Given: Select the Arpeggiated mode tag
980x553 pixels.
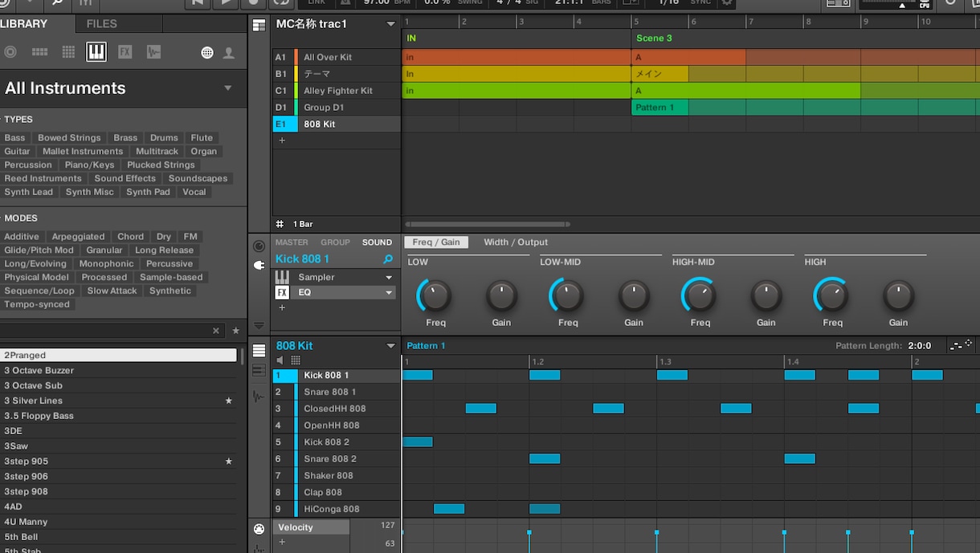Looking at the screenshot, I should 78,237.
